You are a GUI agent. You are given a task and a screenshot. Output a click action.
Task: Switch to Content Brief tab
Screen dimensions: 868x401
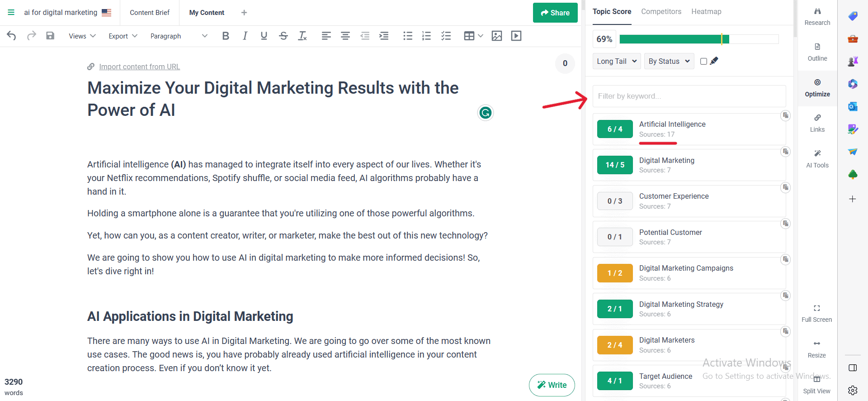click(150, 13)
